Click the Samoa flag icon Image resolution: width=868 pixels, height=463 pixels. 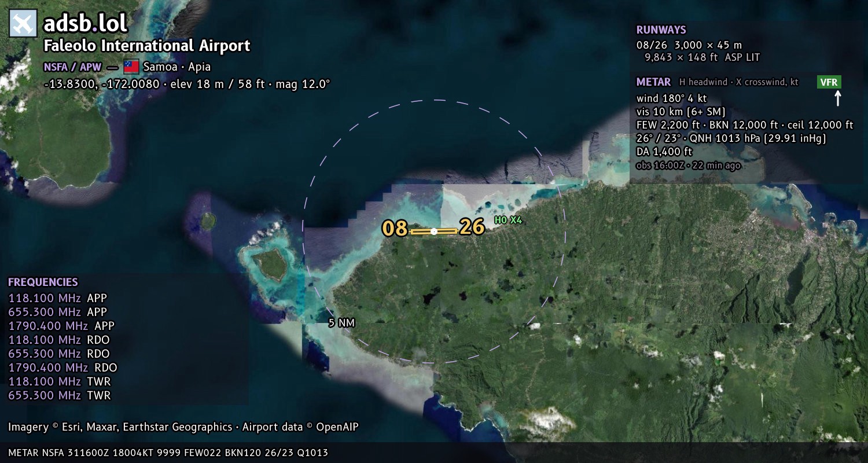[x=131, y=67]
